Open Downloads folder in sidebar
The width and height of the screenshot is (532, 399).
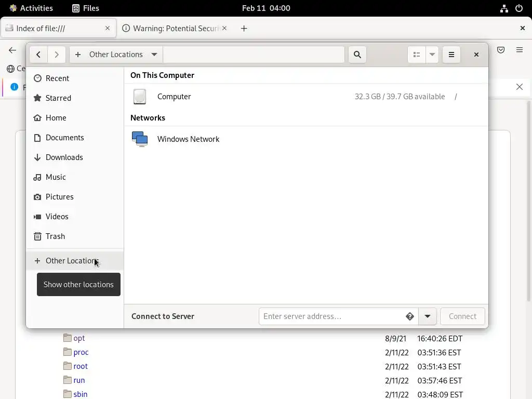click(75, 157)
